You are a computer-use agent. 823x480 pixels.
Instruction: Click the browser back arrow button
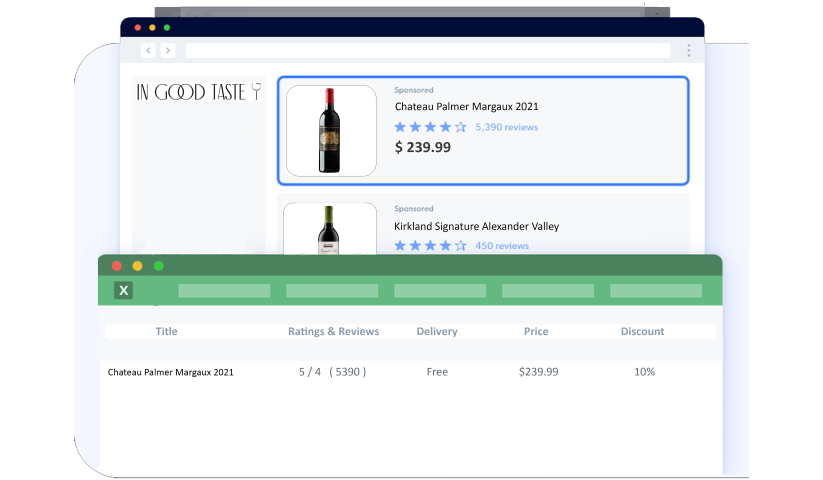149,50
